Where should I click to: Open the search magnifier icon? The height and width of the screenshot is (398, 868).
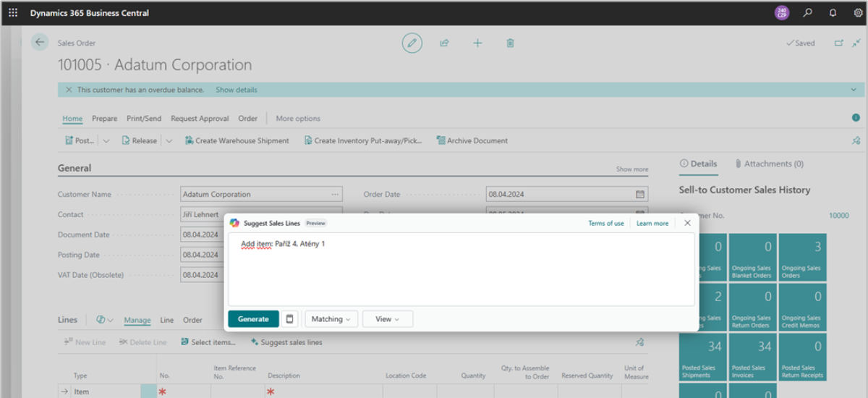click(808, 12)
